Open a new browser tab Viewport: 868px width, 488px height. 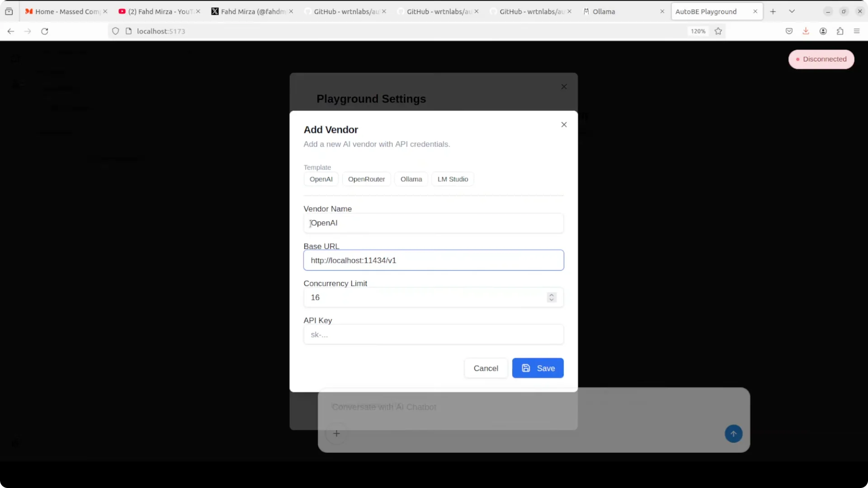click(x=773, y=12)
